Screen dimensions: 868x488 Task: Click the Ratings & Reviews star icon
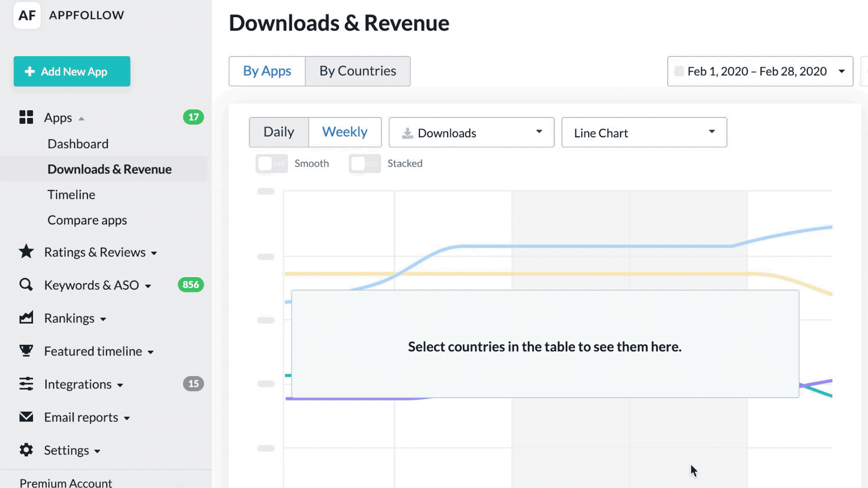[26, 252]
